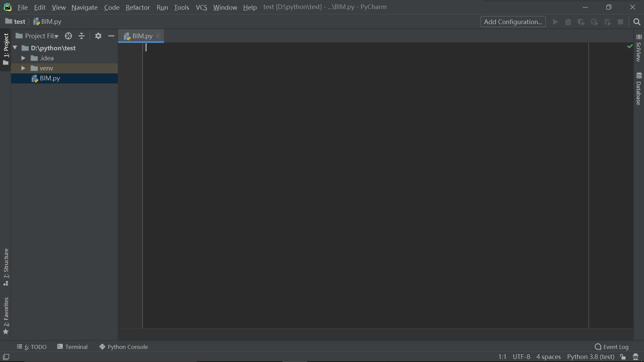Toggle the read-only lock icon in status bar

coord(623,357)
